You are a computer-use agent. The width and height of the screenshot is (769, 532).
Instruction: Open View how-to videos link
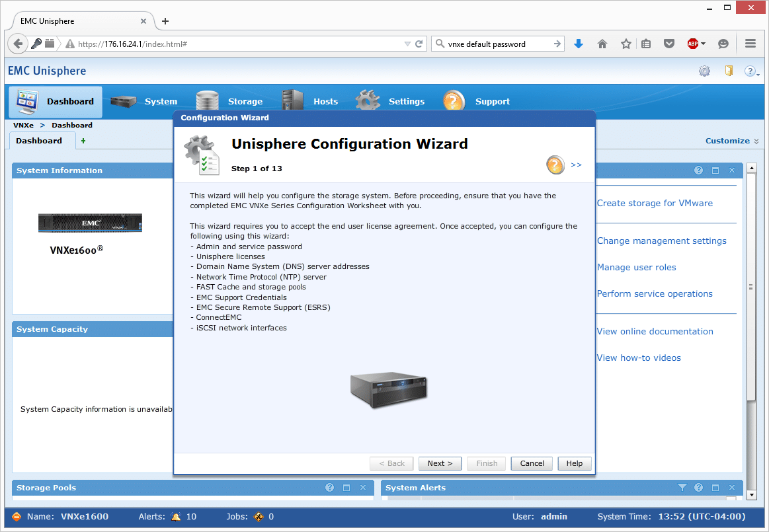(x=639, y=358)
